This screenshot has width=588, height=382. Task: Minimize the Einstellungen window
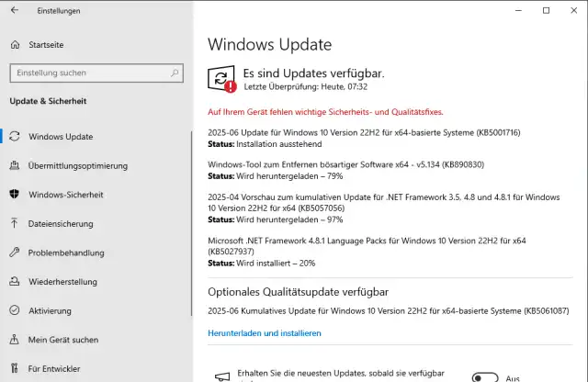pos(518,10)
